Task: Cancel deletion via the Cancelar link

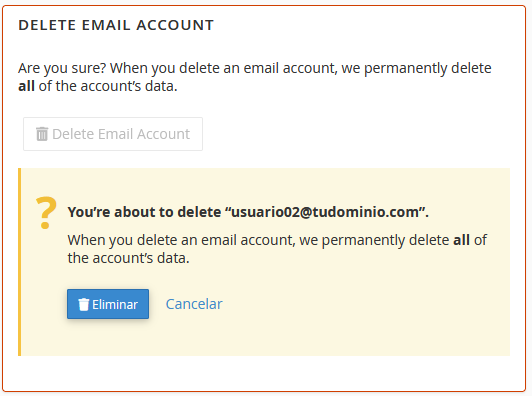Action: (194, 304)
